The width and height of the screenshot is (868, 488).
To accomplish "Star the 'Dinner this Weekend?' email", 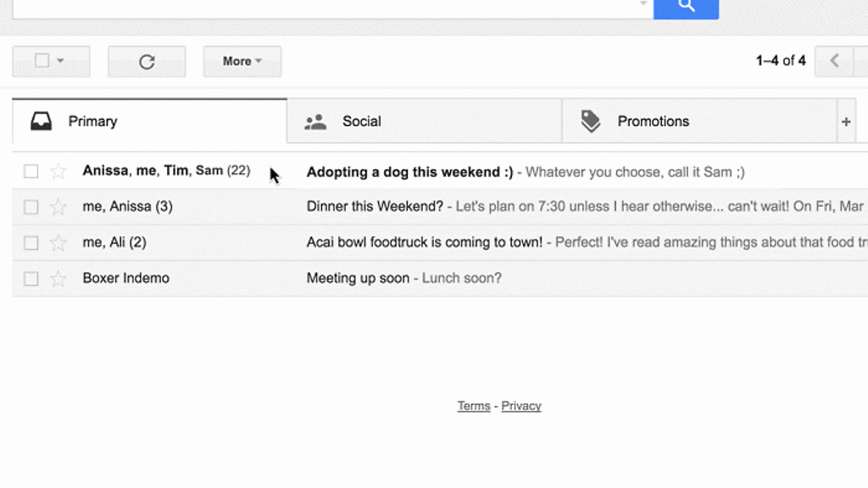I will click(58, 208).
